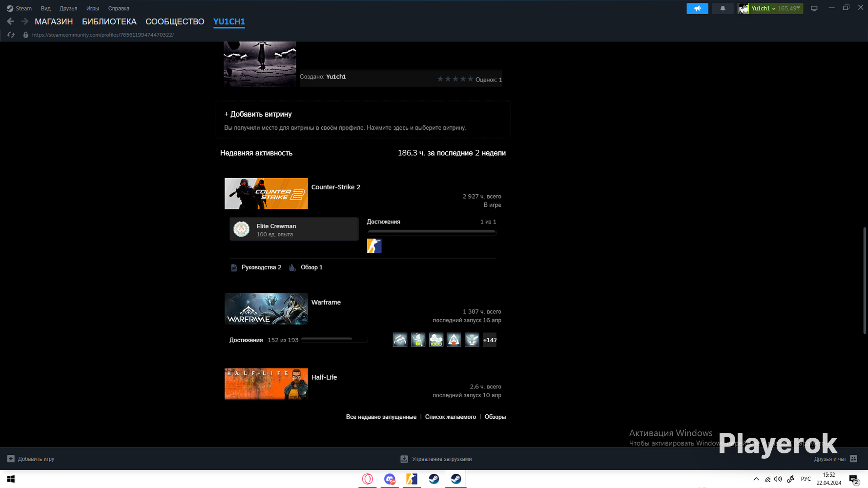Open the artwork showcase thumbnail
The height and width of the screenshot is (488, 868).
260,64
